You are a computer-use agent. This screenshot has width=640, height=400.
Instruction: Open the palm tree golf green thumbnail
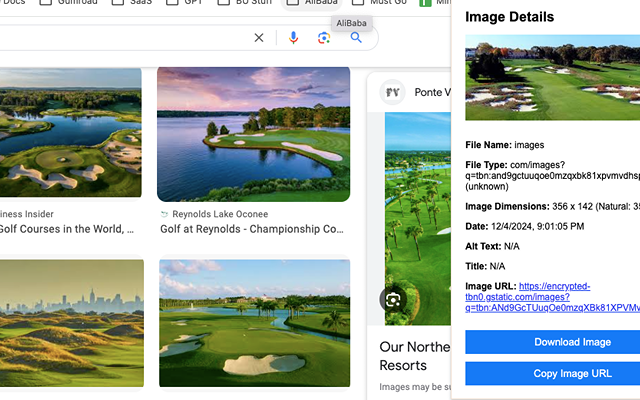254,323
